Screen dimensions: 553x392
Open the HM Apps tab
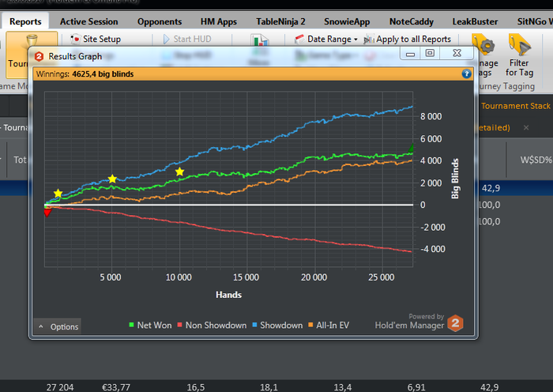click(219, 21)
